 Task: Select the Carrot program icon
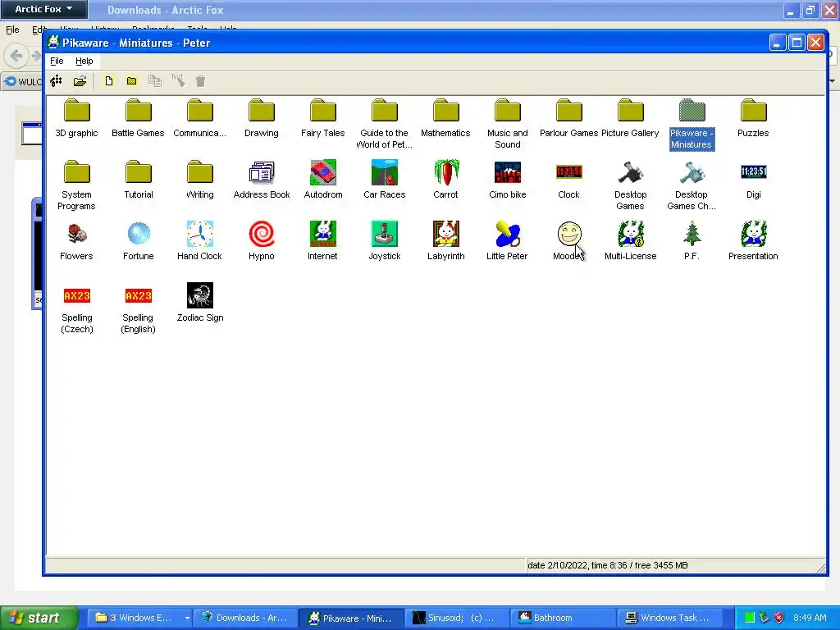pyautogui.click(x=445, y=180)
